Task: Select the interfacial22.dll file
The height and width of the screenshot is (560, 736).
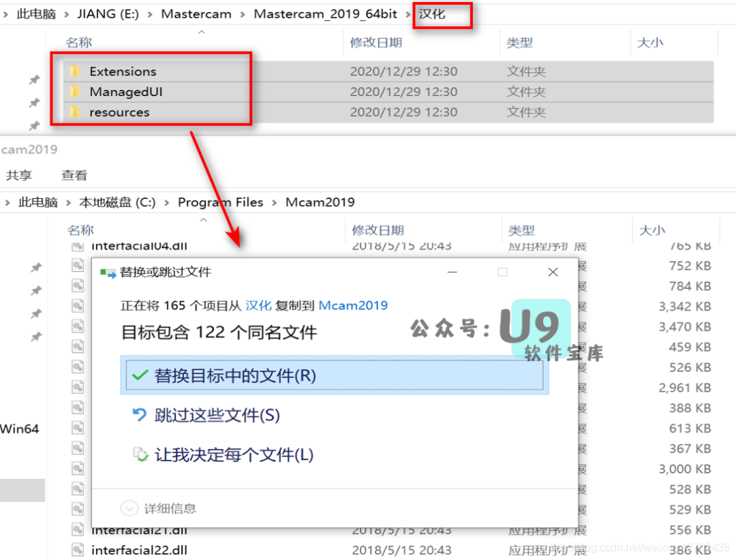Action: pos(139,550)
